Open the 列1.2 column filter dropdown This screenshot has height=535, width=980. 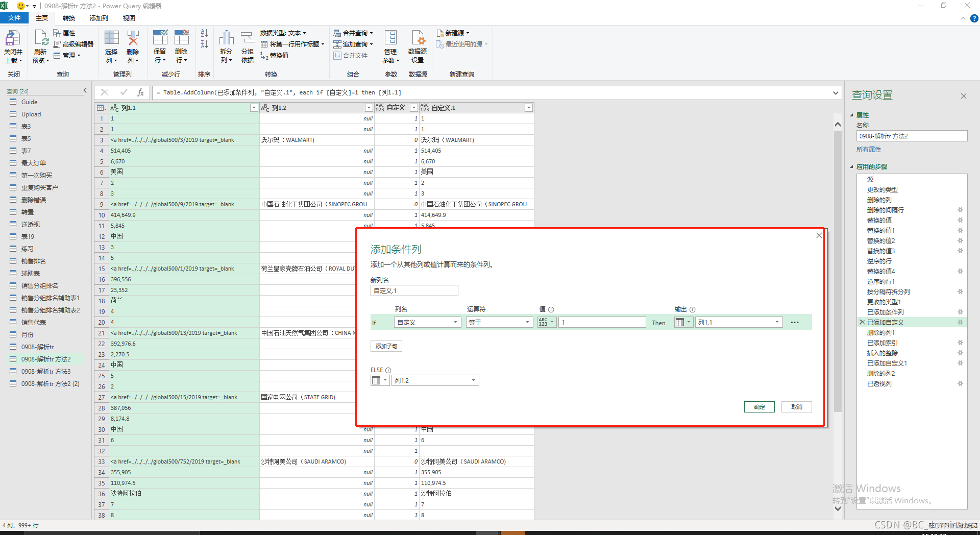369,108
